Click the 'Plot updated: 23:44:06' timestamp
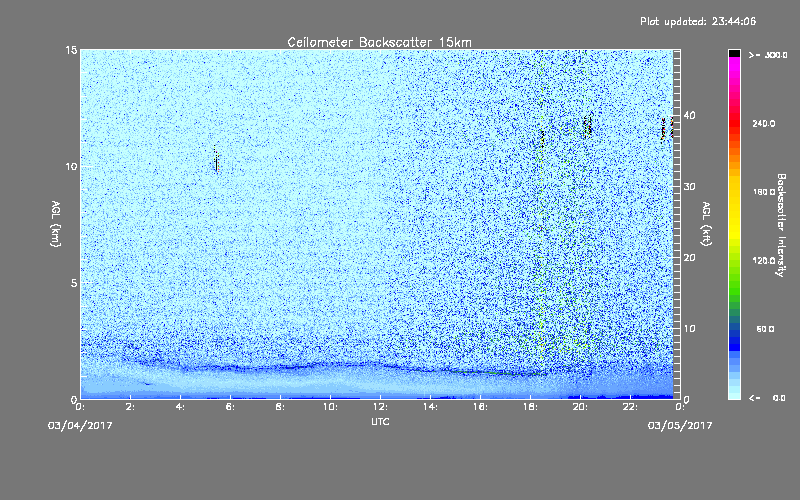Screen dimensions: 800x500 698,21
